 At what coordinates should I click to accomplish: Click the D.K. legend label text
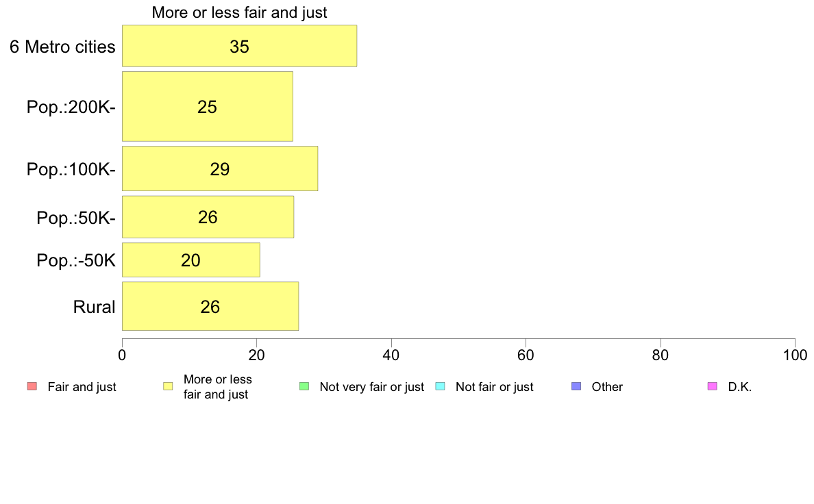tap(740, 387)
